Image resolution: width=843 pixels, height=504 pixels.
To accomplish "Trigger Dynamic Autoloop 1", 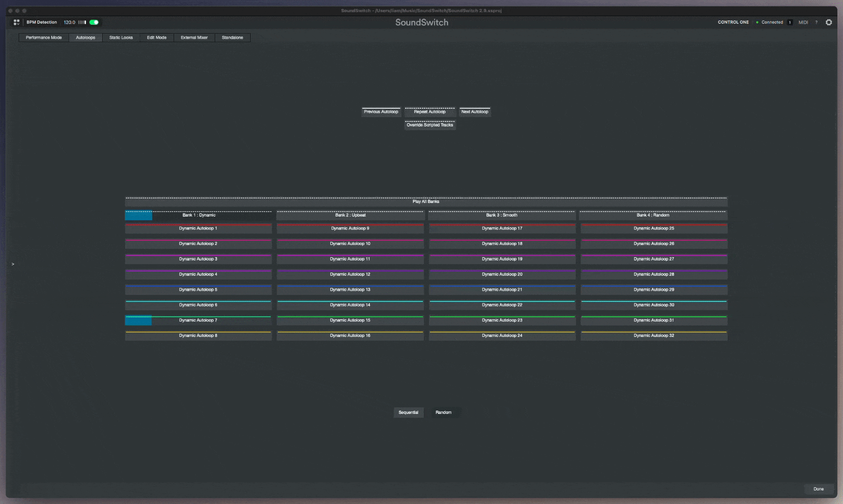I will click(x=198, y=229).
